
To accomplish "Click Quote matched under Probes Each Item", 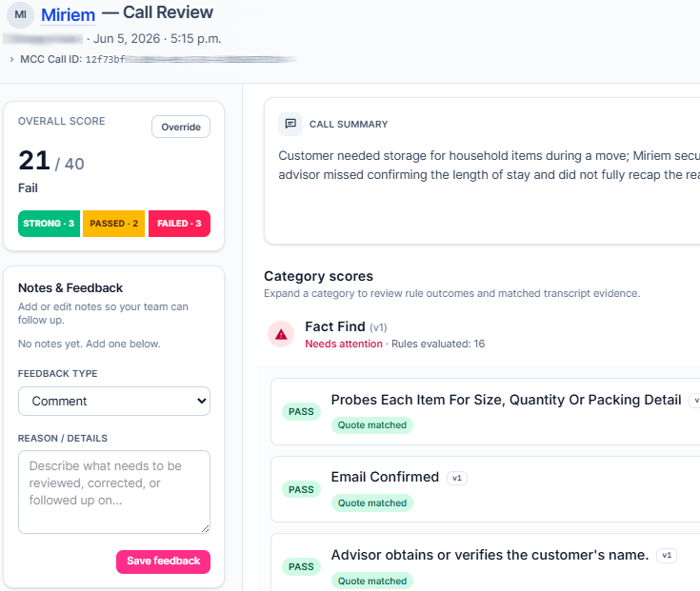I will (372, 425).
